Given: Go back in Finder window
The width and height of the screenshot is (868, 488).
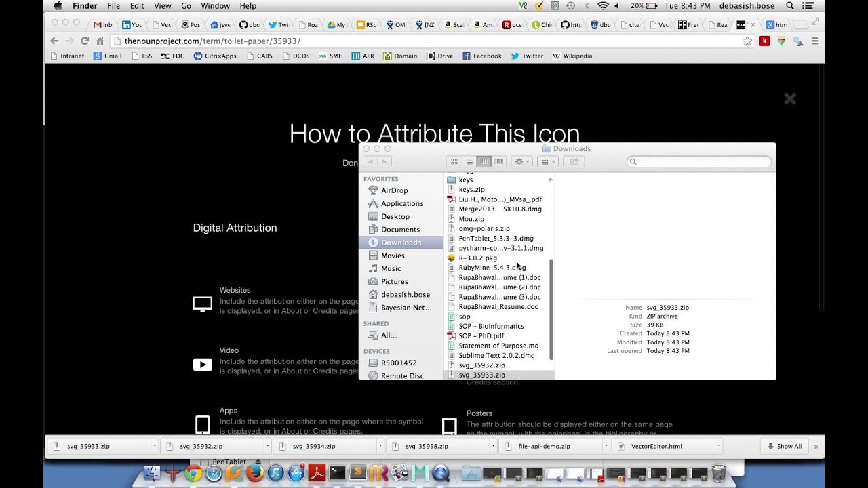Looking at the screenshot, I should pyautogui.click(x=370, y=161).
